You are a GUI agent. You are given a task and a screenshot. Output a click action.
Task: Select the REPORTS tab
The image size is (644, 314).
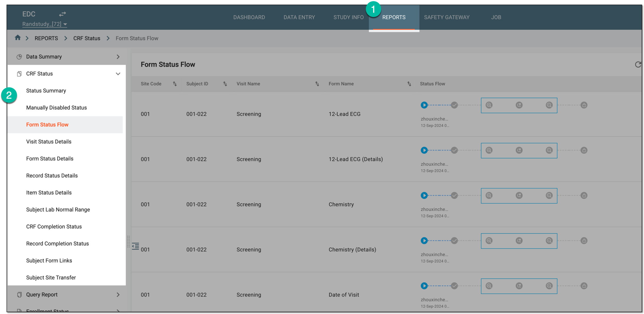[x=394, y=17]
